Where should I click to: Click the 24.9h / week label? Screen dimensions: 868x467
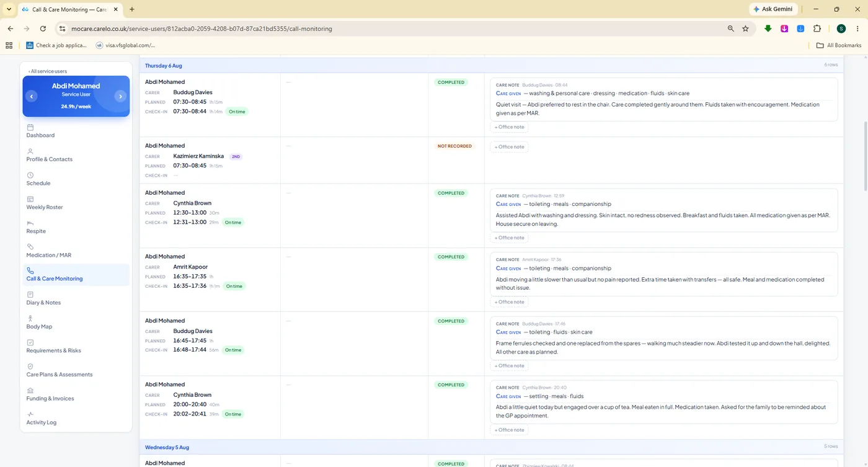coord(76,107)
